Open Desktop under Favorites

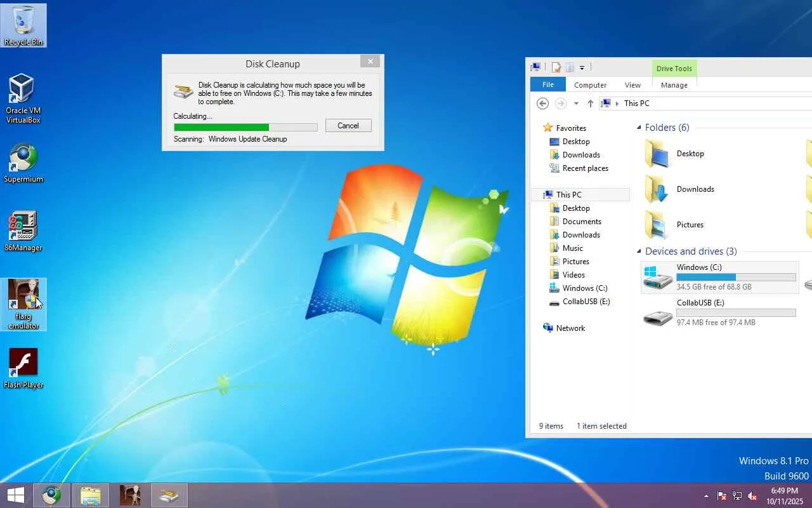[x=576, y=142]
